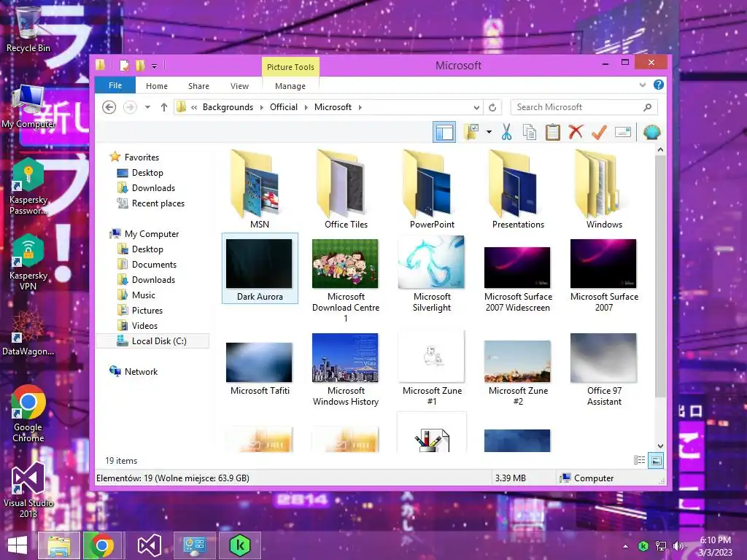The image size is (747, 560).
Task: Click the New Folder icon in the title bar
Action: 140,66
